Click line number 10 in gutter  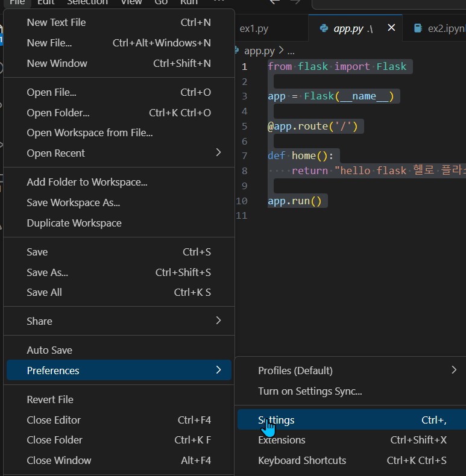click(242, 201)
